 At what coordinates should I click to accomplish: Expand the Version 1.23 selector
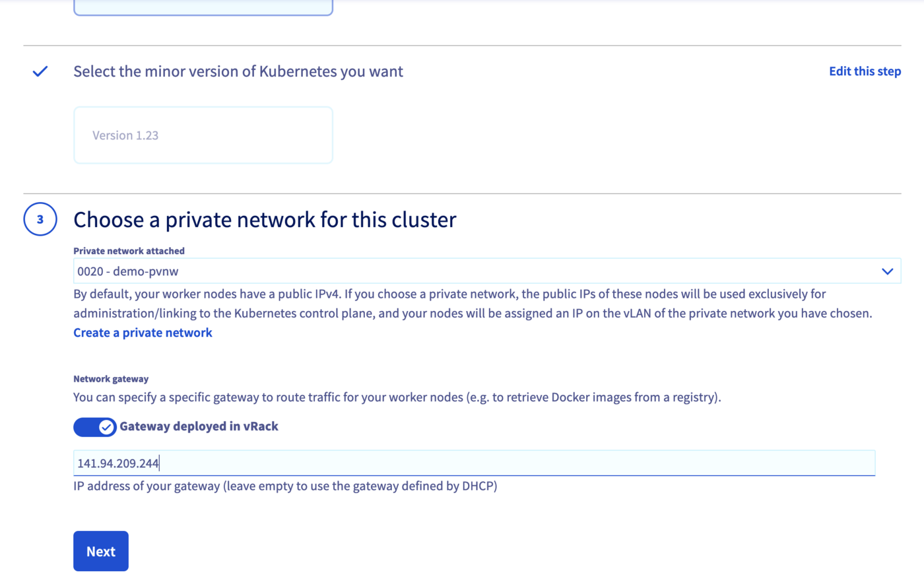point(203,135)
